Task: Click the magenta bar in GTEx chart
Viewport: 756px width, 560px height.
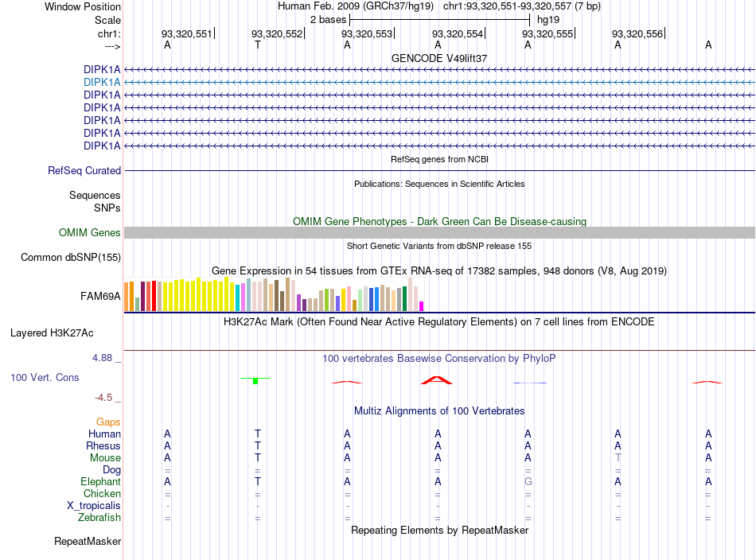Action: click(422, 306)
